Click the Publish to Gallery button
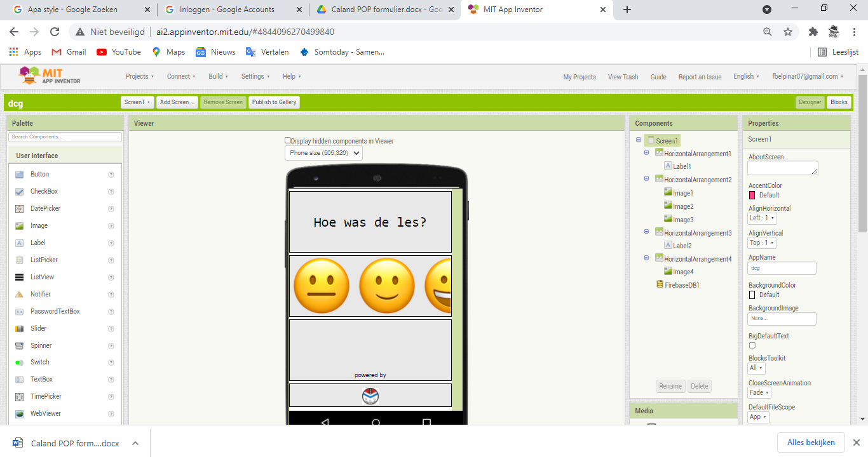This screenshot has height=459, width=868. 274,102
